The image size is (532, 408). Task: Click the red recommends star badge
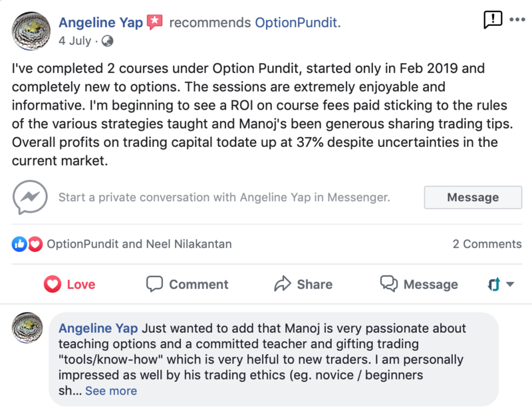click(x=154, y=22)
